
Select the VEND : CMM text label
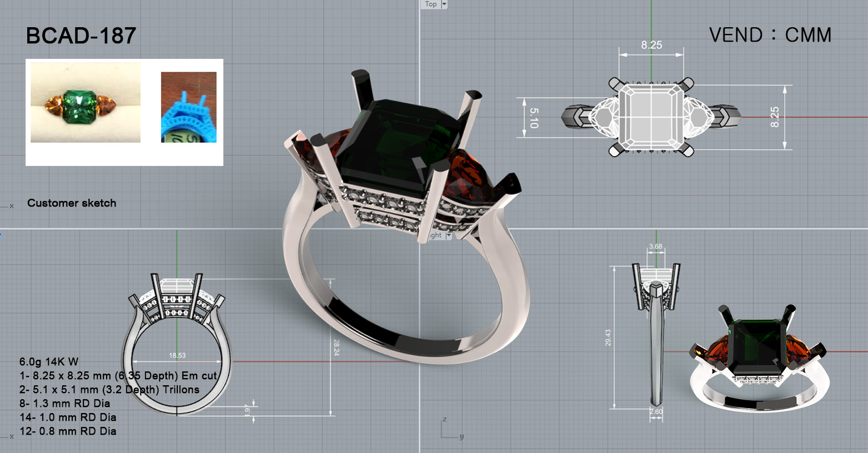click(x=770, y=35)
